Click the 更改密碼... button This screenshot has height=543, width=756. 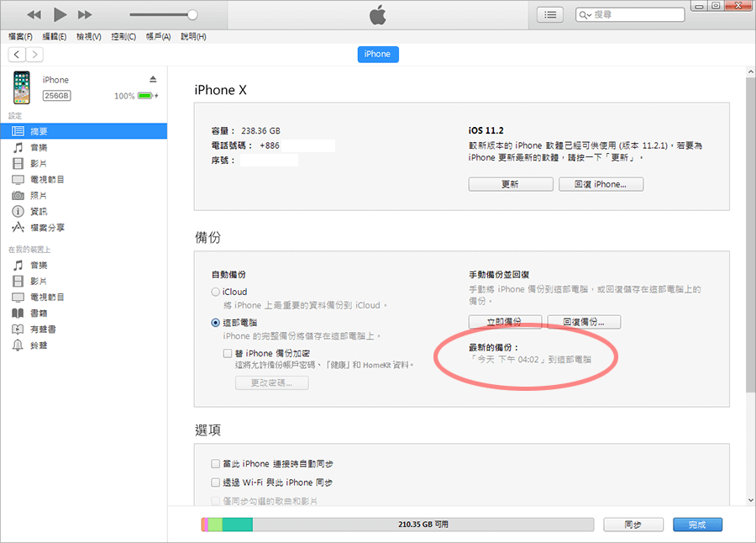[x=272, y=382]
